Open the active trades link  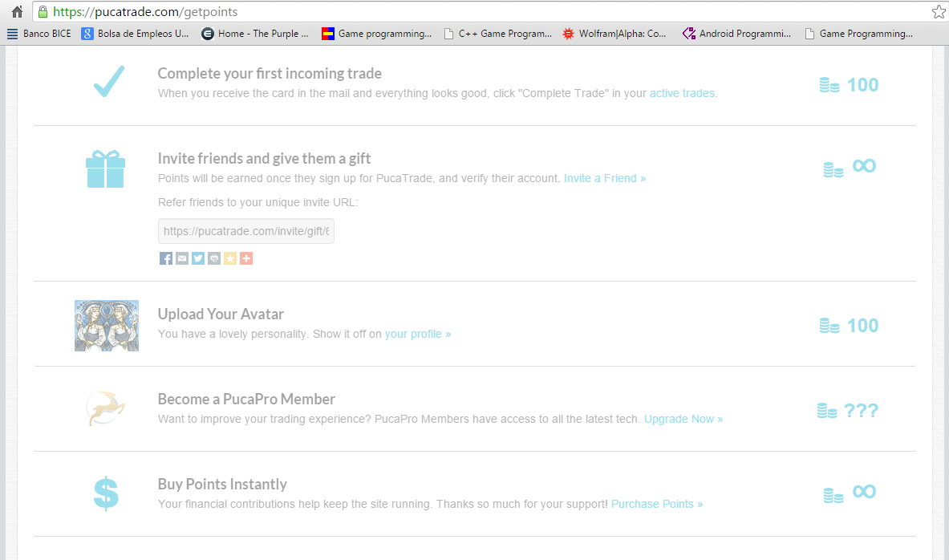point(682,93)
